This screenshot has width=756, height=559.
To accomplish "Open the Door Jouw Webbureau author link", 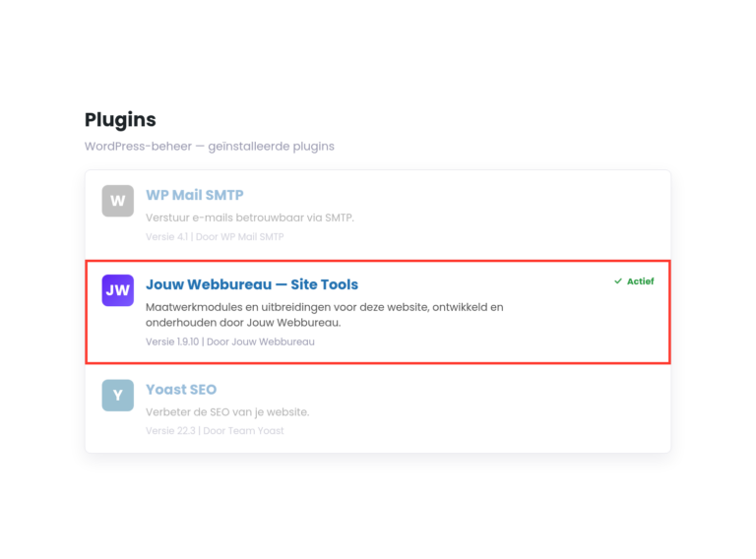I will [261, 342].
